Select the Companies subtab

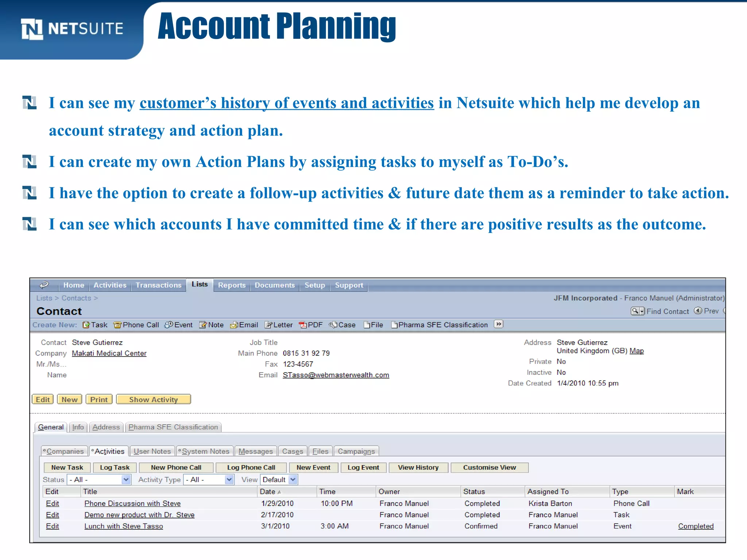coord(64,451)
